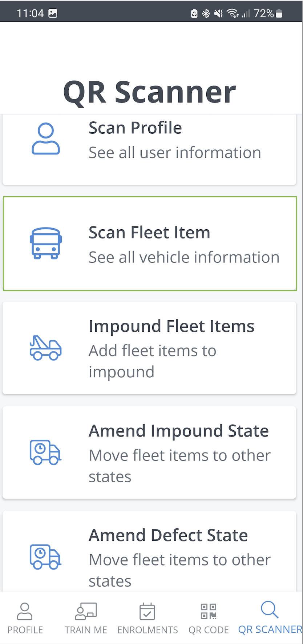Select the Profile person icon in navigation bar
Image resolution: width=303 pixels, height=644 pixels.
tap(24, 611)
